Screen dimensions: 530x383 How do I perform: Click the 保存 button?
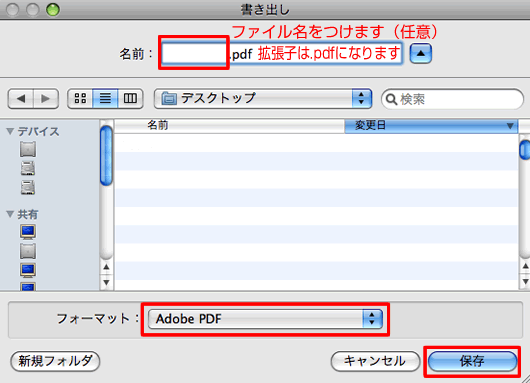point(473,361)
